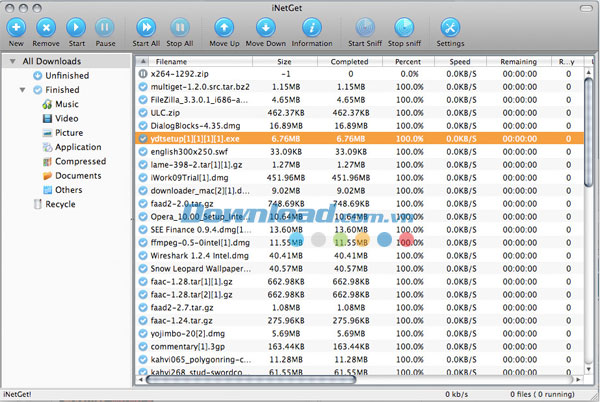Click the Start Sniff toolbar icon
Screen dimensions: 600x402
pyautogui.click(x=365, y=28)
